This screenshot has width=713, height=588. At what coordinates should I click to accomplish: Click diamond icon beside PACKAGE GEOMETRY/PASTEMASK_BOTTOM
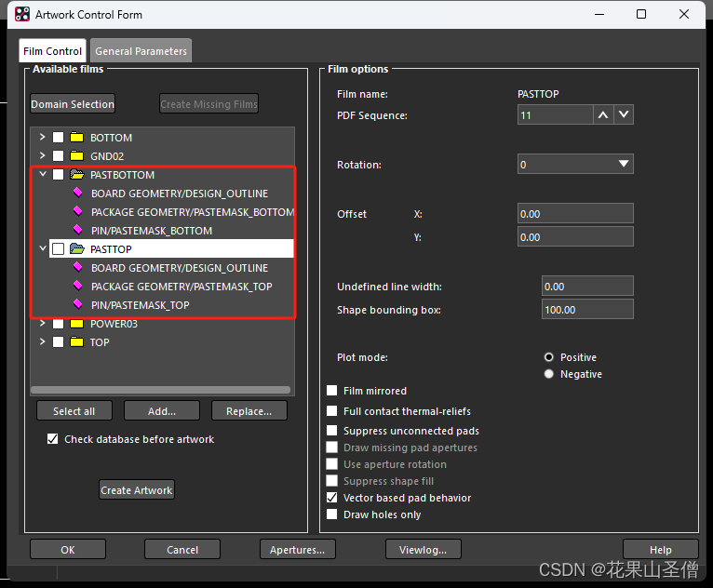78,211
